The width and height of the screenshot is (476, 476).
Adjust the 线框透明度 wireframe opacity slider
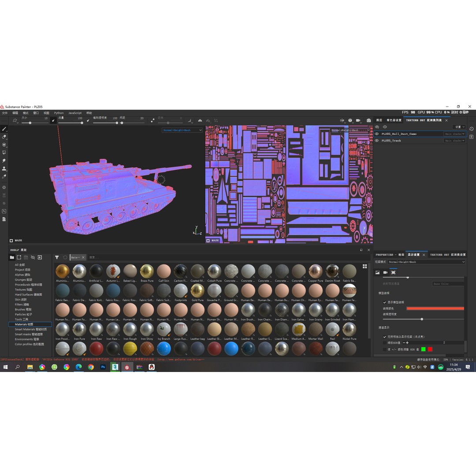(423, 319)
